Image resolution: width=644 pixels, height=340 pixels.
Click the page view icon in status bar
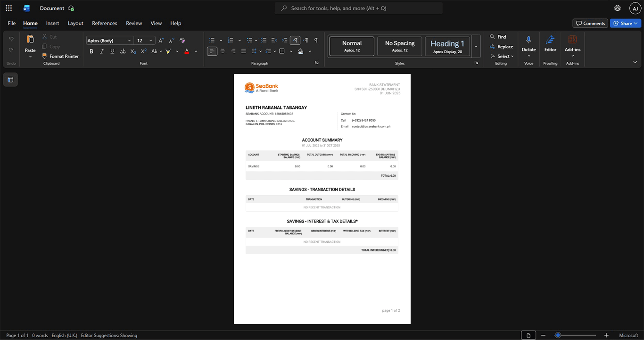pyautogui.click(x=528, y=335)
